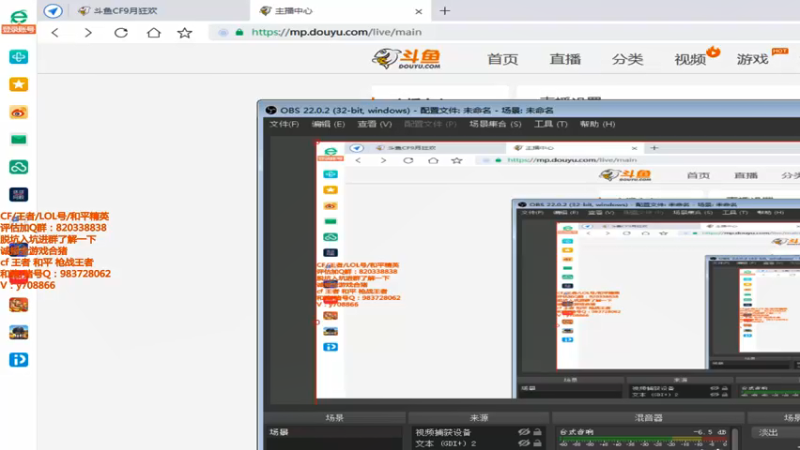The height and width of the screenshot is (450, 800).
Task: Click the mp.douyu.com address field
Action: 337,32
